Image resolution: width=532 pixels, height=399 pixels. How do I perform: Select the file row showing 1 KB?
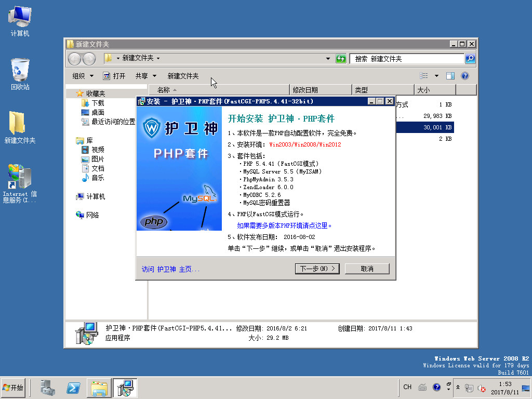(424, 104)
